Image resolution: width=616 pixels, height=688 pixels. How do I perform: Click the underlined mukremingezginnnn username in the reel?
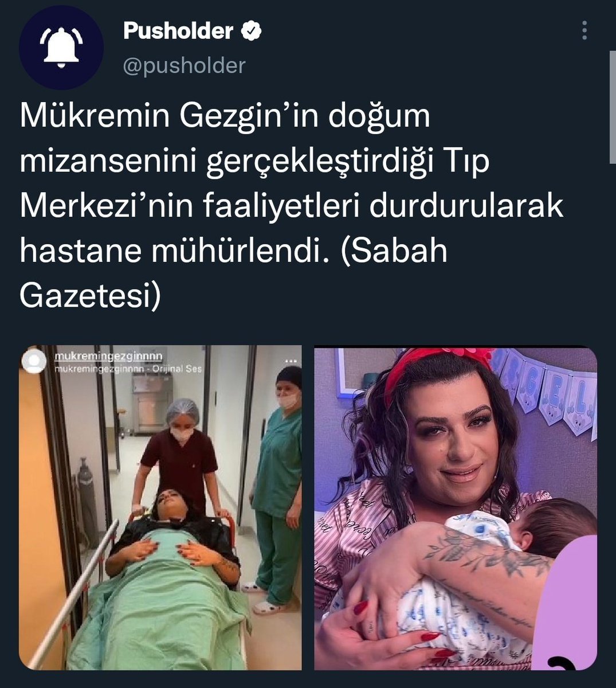[109, 357]
